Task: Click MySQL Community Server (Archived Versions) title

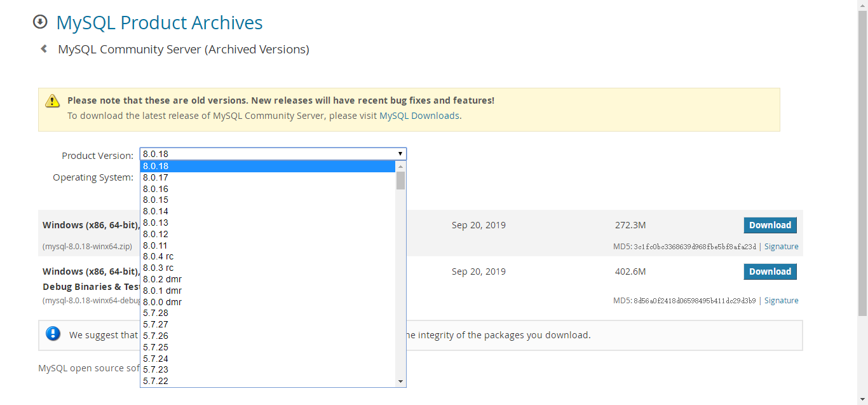Action: click(184, 50)
